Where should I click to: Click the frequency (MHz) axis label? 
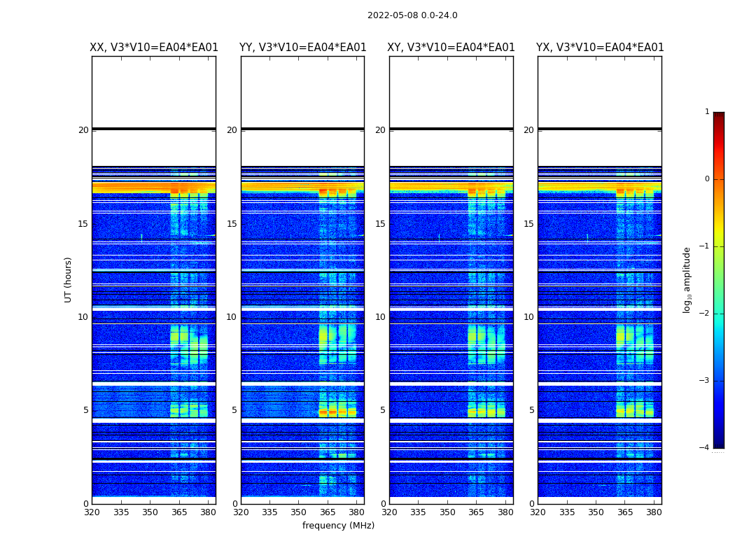coord(338,526)
